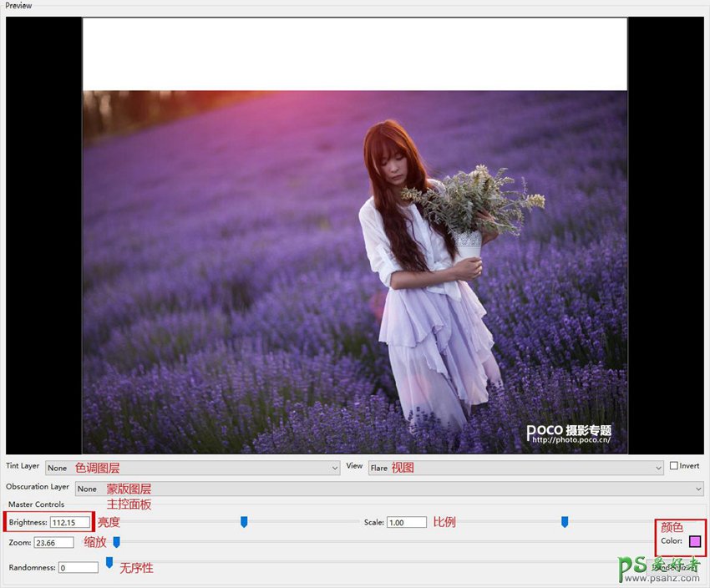The image size is (710, 588).
Task: Open the Tint Layer dropdown
Action: click(x=192, y=468)
